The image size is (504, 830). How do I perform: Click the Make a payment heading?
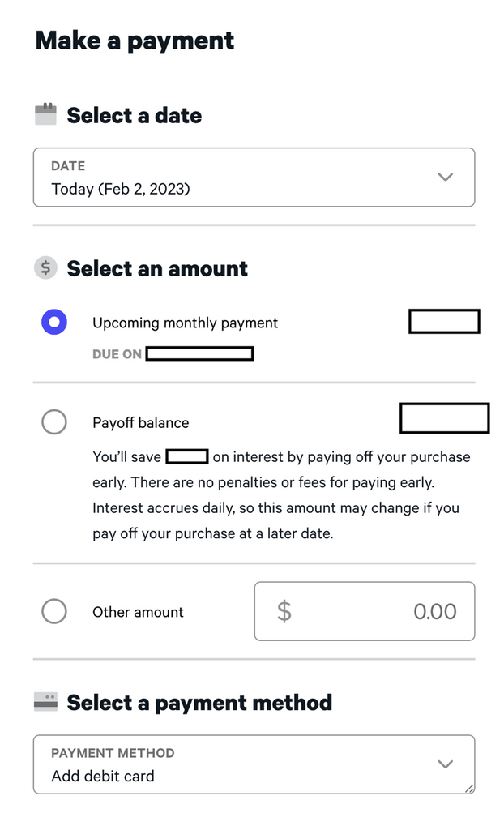coord(135,41)
